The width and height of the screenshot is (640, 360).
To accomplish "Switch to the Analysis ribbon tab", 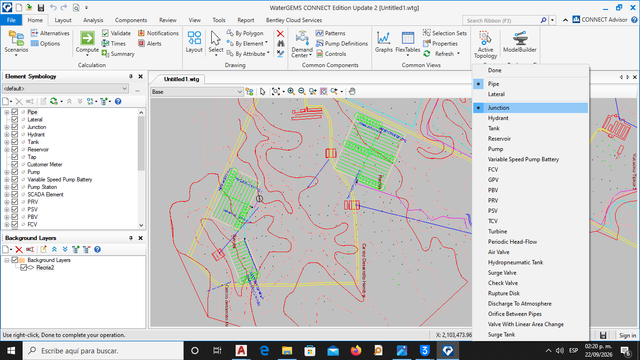I will pyautogui.click(x=93, y=20).
